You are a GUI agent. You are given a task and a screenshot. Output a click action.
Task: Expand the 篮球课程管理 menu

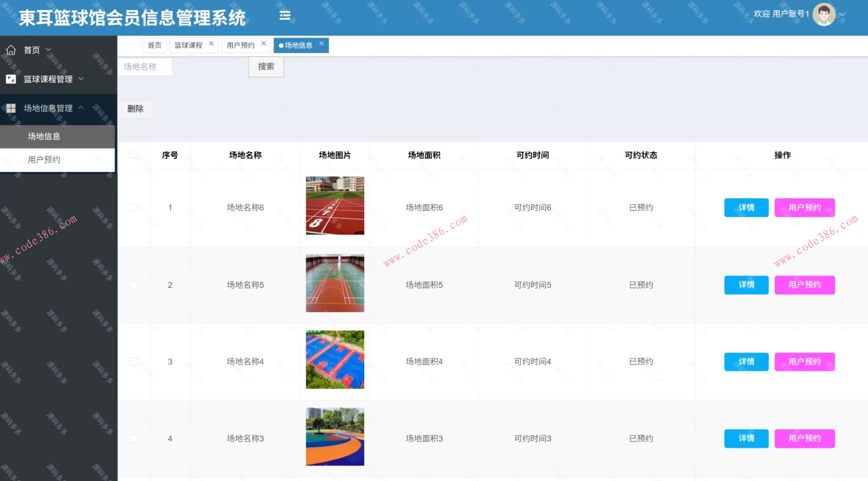click(81, 79)
